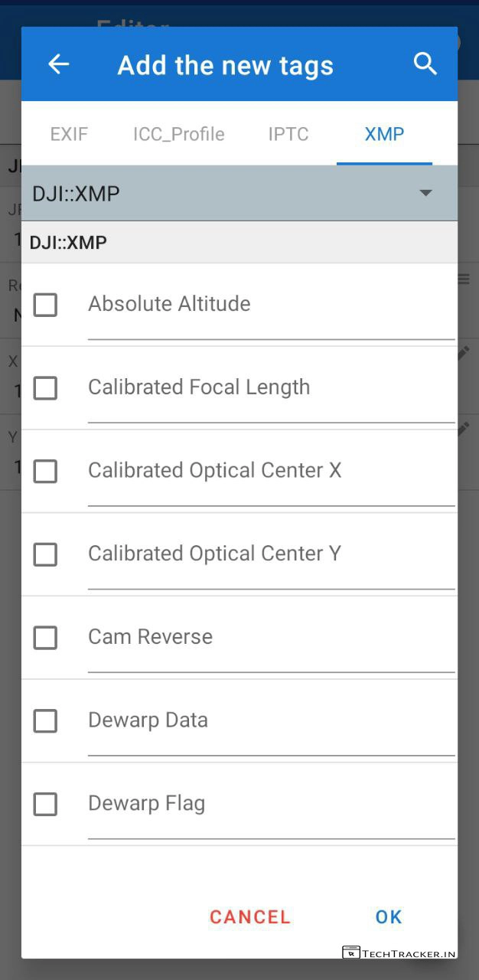The image size is (479, 980).
Task: Open the IPTC tab
Action: pos(288,135)
